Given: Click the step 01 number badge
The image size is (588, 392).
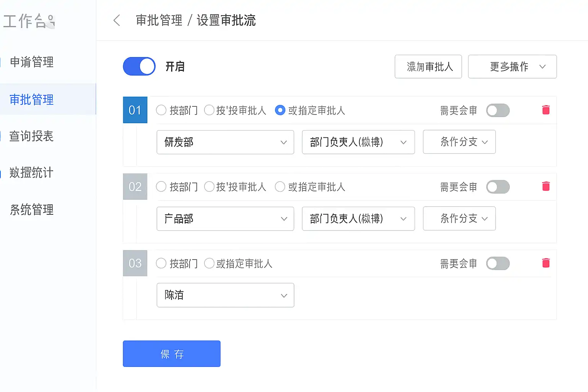Looking at the screenshot, I should coord(135,110).
